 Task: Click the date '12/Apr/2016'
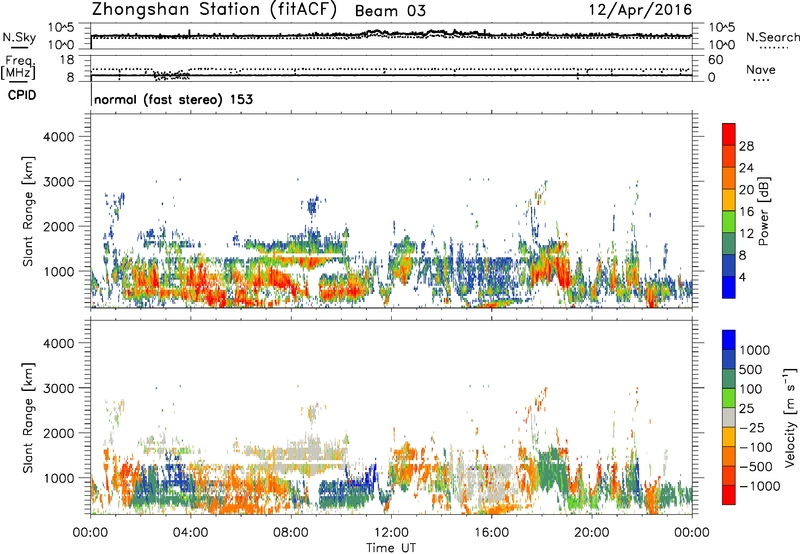click(x=640, y=10)
